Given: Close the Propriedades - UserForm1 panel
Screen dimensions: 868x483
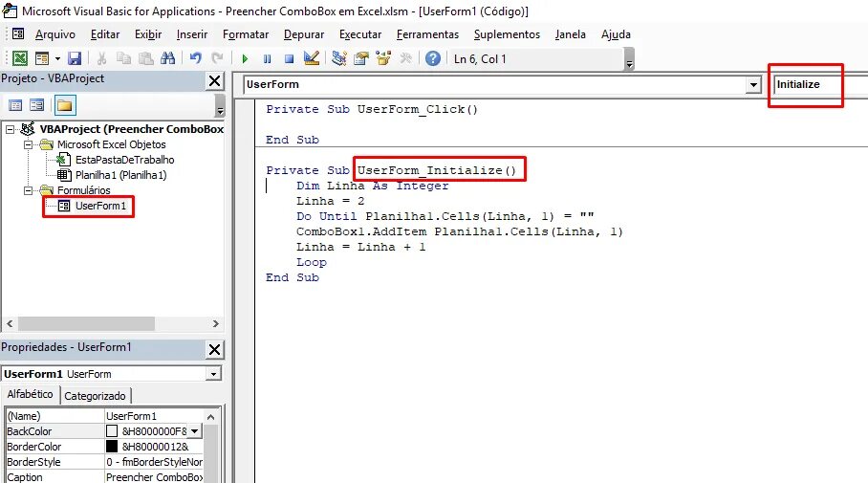Looking at the screenshot, I should (x=214, y=349).
